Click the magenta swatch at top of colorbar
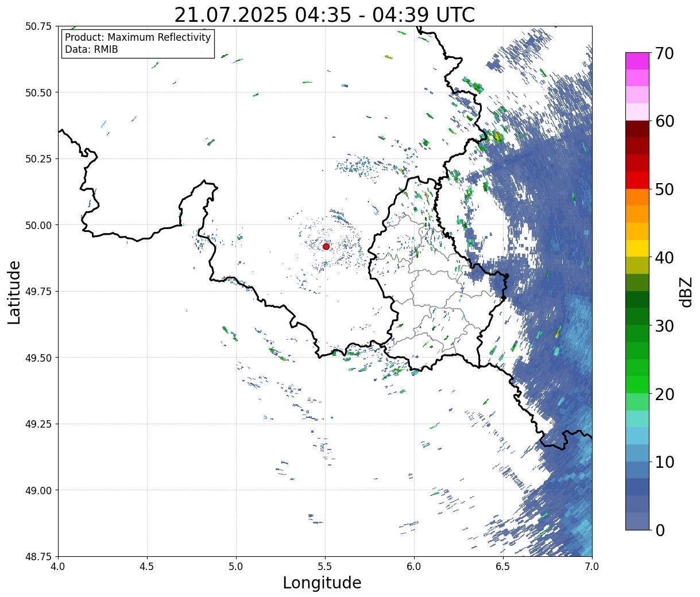Image resolution: width=700 pixels, height=597 pixels. (637, 61)
